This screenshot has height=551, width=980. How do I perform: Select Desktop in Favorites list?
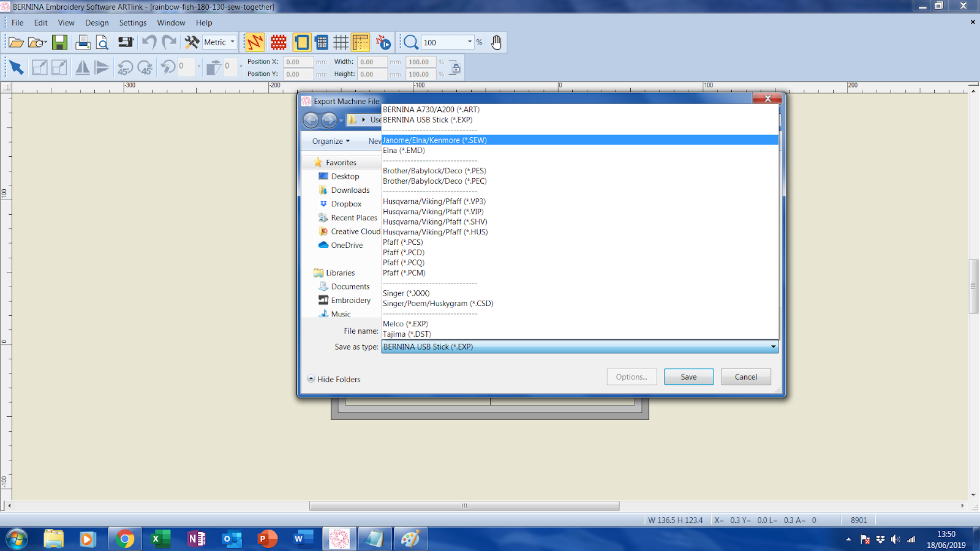tap(345, 176)
